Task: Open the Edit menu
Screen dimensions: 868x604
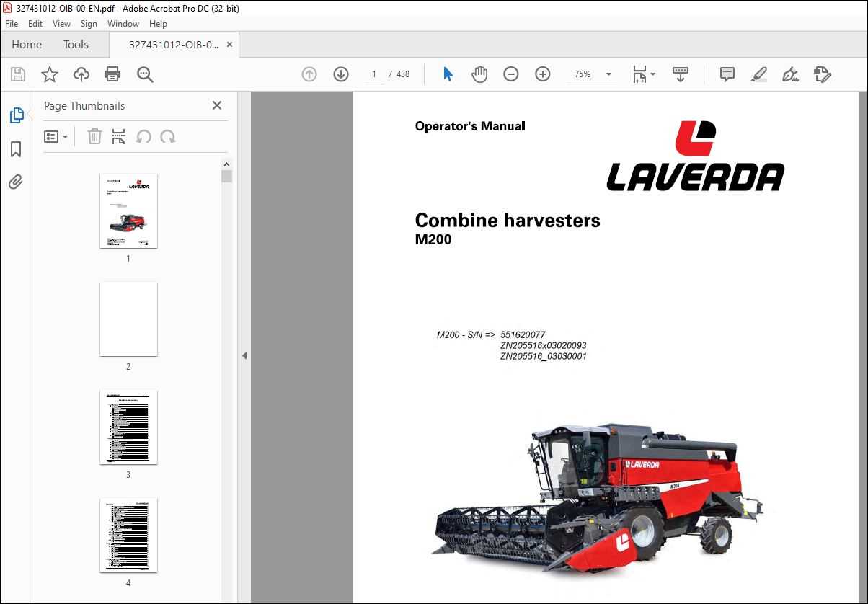Action: [x=35, y=24]
